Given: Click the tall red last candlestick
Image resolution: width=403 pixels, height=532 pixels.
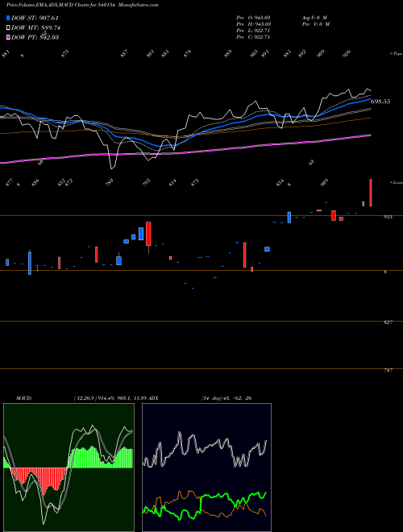Looking at the screenshot, I should [x=371, y=193].
